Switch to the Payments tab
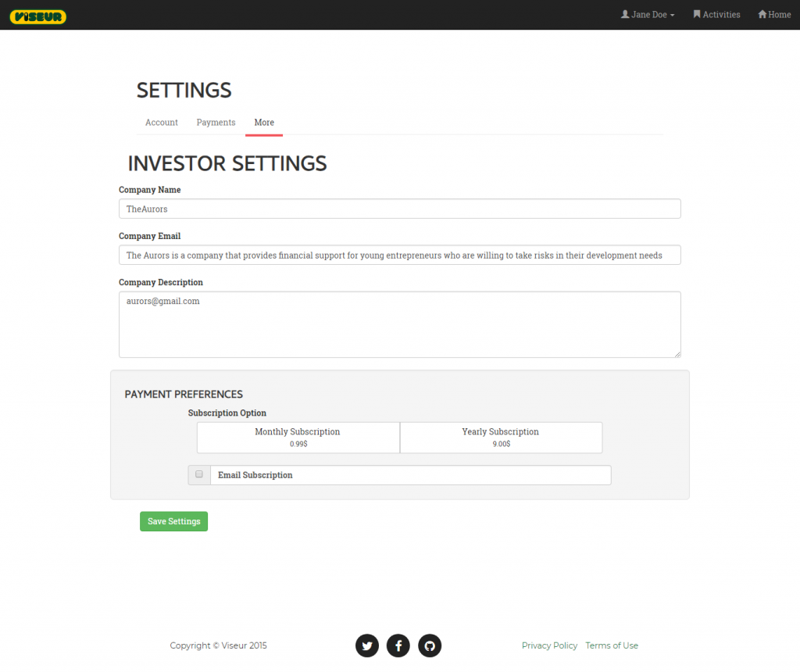The image size is (800, 672). click(x=216, y=123)
